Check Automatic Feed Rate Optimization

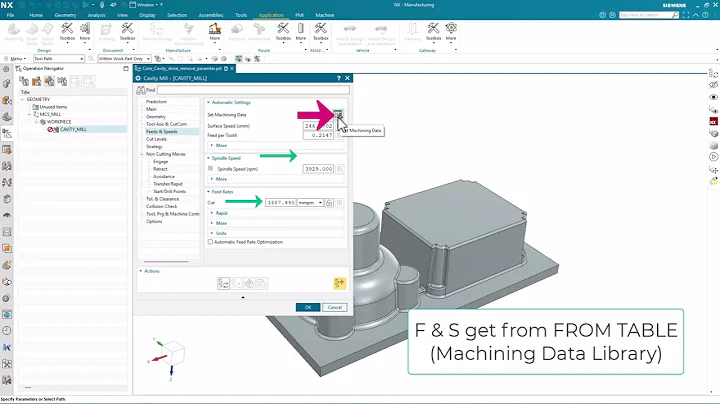click(210, 242)
